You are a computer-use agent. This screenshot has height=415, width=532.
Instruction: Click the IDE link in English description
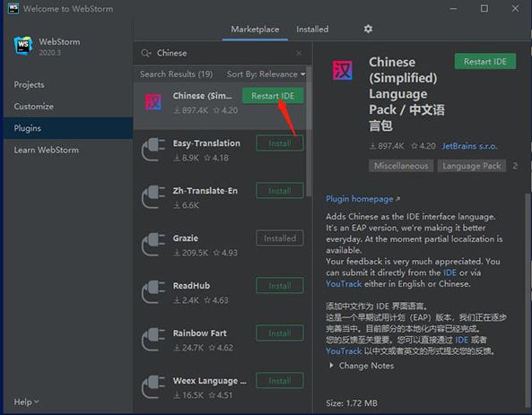click(x=449, y=272)
